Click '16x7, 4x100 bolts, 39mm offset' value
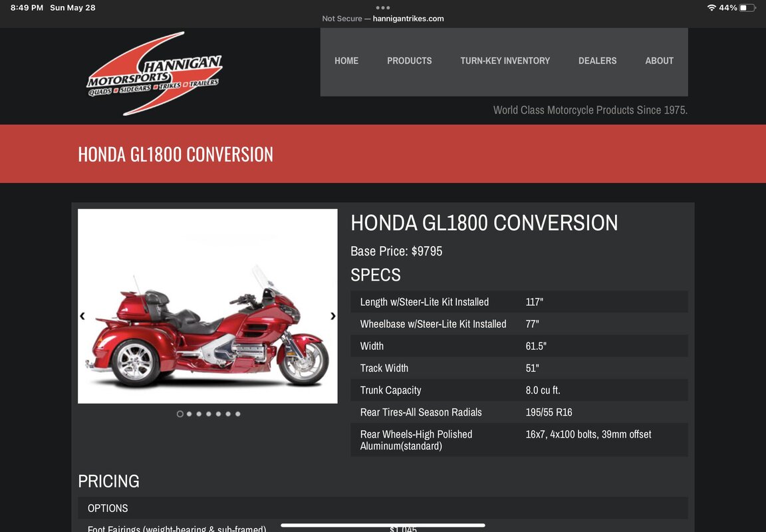The width and height of the screenshot is (766, 532). (x=588, y=434)
